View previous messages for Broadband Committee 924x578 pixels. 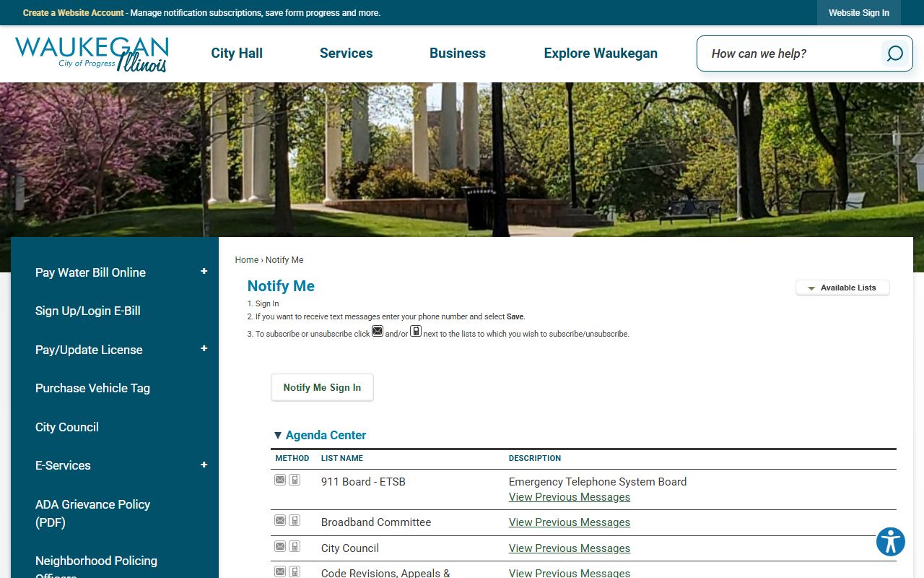(x=570, y=522)
